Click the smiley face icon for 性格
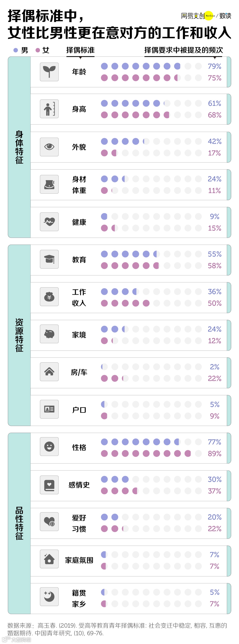 (49, 446)
